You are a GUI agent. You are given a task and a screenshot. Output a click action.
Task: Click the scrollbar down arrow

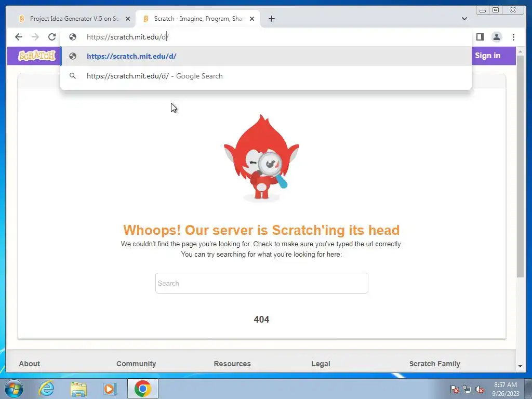pyautogui.click(x=521, y=366)
